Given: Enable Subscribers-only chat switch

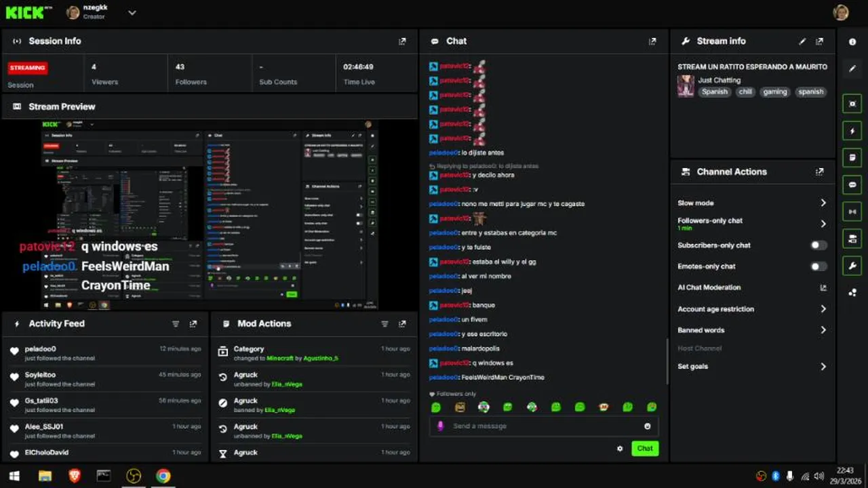Looking at the screenshot, I should click(819, 245).
